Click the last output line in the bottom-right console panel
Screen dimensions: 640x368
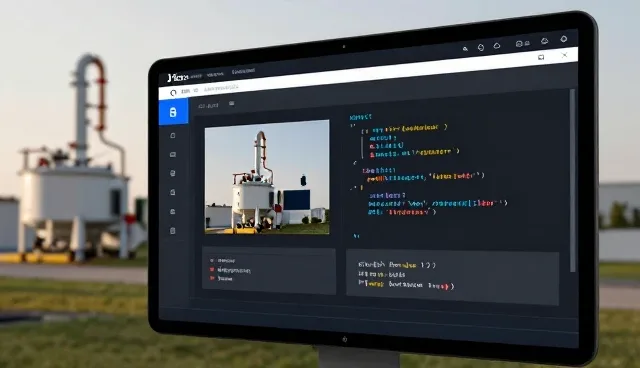pyautogui.click(x=406, y=285)
